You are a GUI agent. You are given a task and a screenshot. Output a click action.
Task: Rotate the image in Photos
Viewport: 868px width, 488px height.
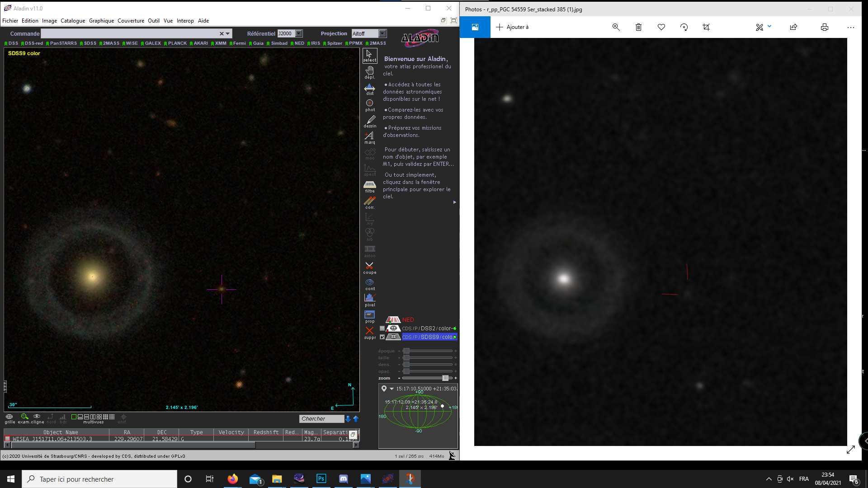coord(684,27)
